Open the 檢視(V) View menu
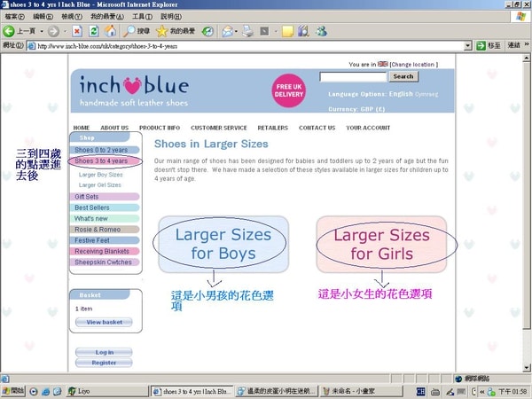The image size is (532, 399). pyautogui.click(x=72, y=16)
